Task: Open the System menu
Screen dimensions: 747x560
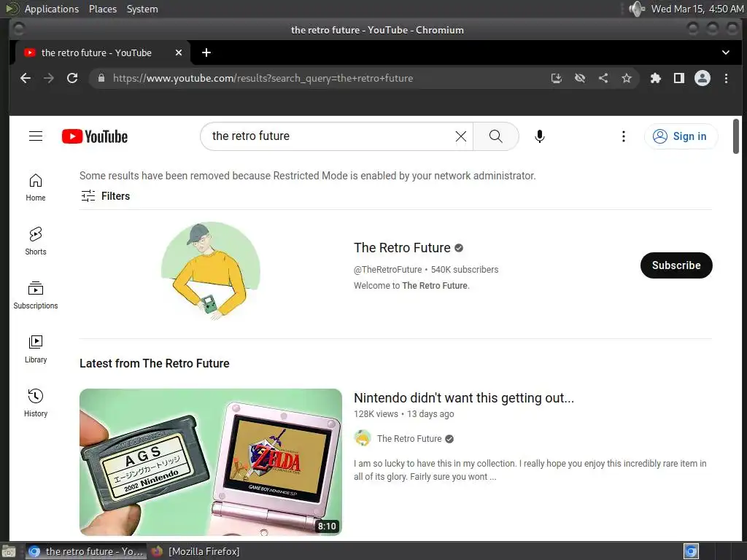Action: [x=142, y=9]
